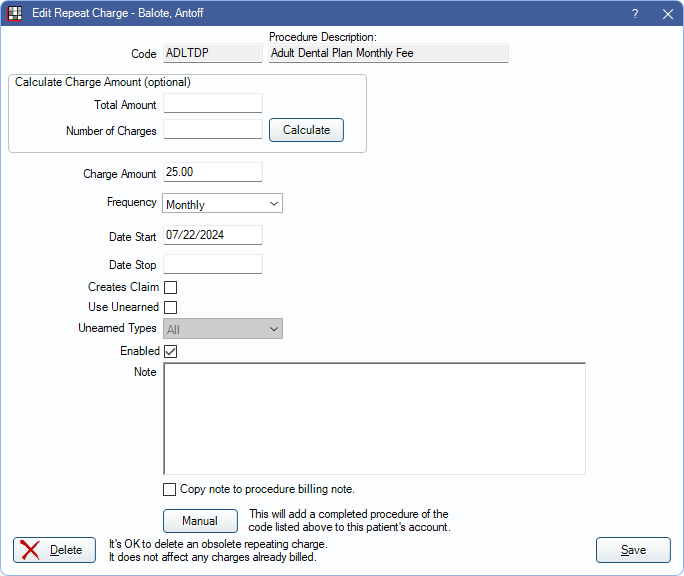The image size is (684, 576).
Task: Click inside the Note text area
Action: click(x=374, y=418)
